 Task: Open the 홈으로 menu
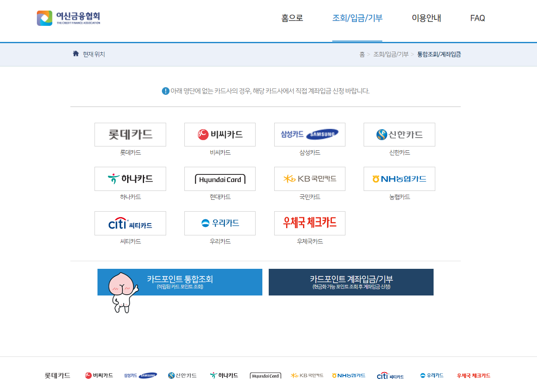[x=292, y=18]
